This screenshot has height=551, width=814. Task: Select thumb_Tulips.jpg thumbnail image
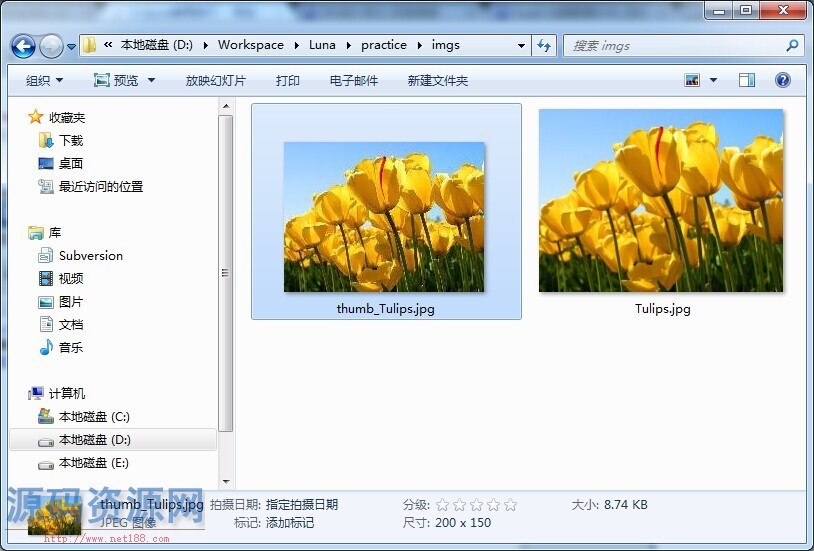pos(384,217)
